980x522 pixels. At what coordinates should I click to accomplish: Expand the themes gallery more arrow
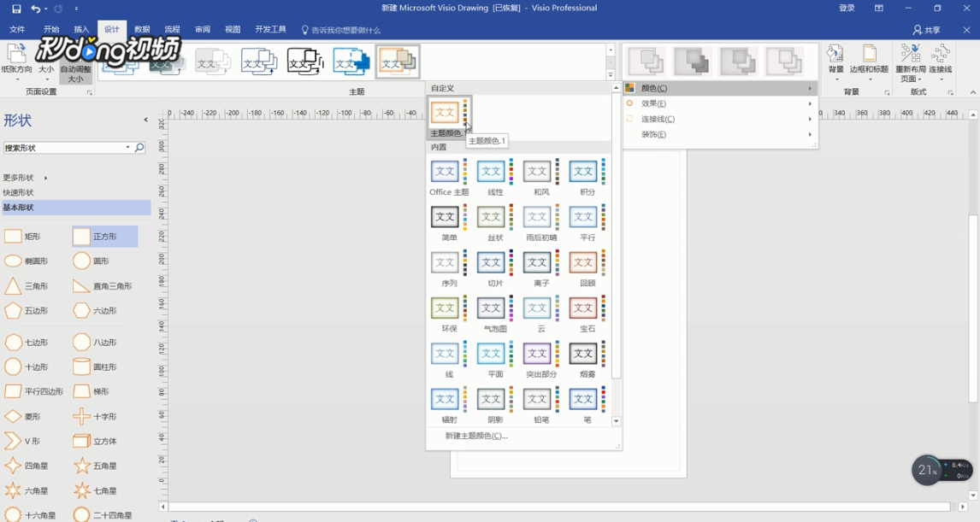(x=611, y=75)
